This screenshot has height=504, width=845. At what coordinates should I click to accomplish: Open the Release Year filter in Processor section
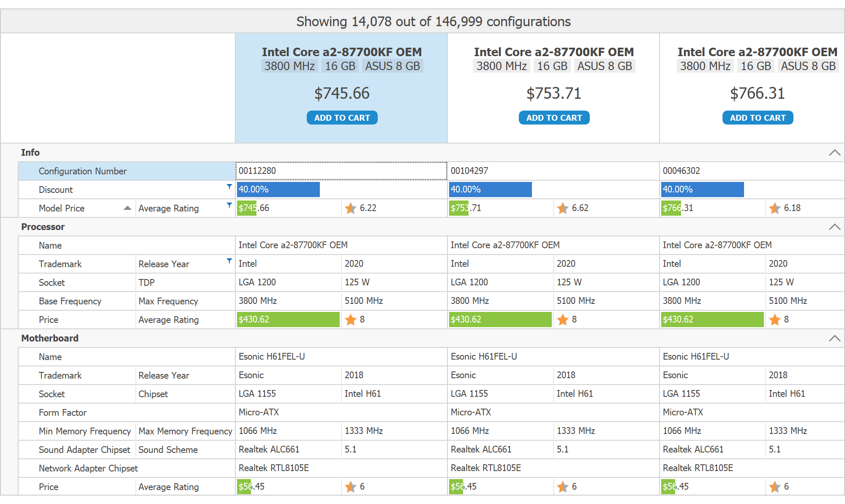click(229, 260)
